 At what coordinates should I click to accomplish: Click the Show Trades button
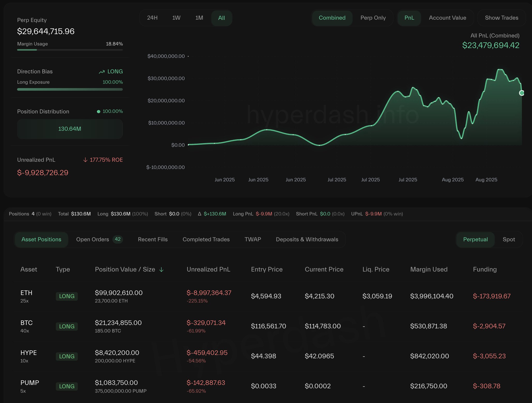(x=501, y=18)
